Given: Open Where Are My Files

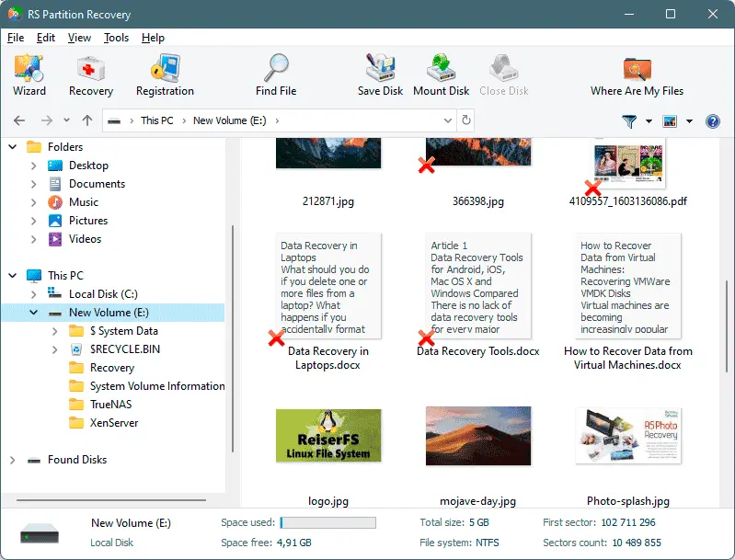Looking at the screenshot, I should tap(637, 75).
